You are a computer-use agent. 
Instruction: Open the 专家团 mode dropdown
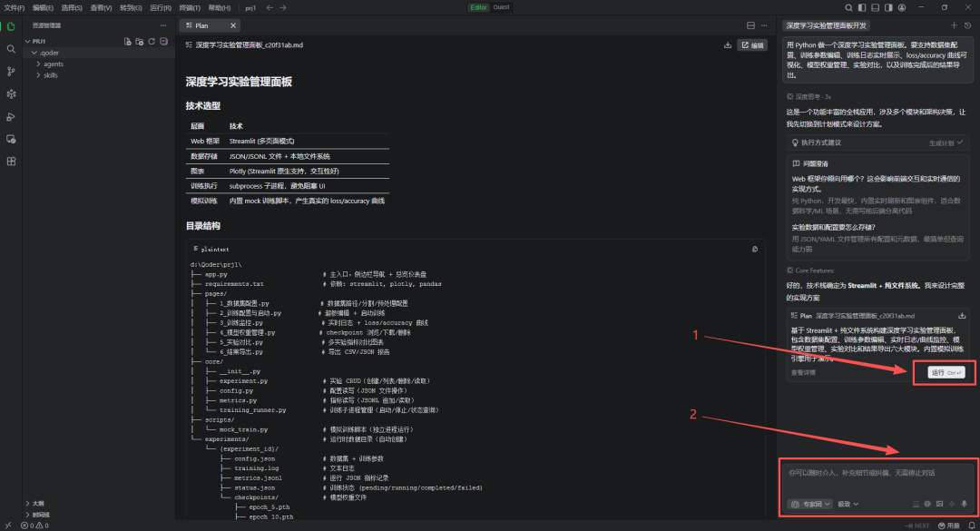tap(810, 504)
